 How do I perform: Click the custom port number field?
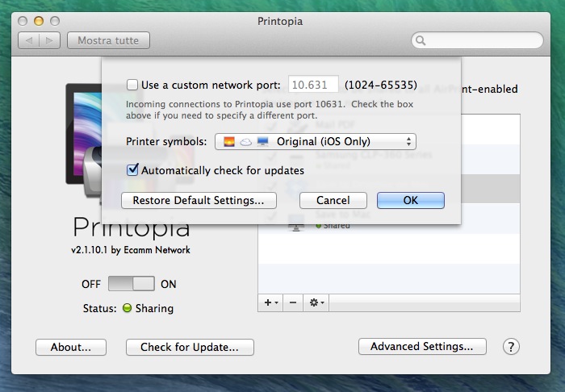pos(313,85)
